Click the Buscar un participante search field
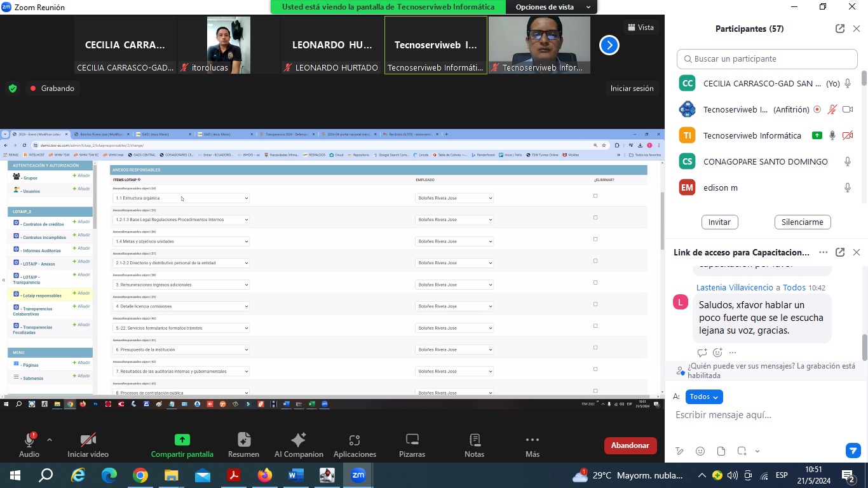Screen dimensions: 868x488 tap(767, 59)
